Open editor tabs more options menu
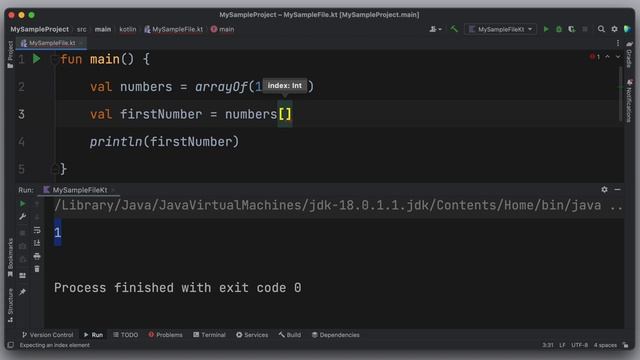 618,43
